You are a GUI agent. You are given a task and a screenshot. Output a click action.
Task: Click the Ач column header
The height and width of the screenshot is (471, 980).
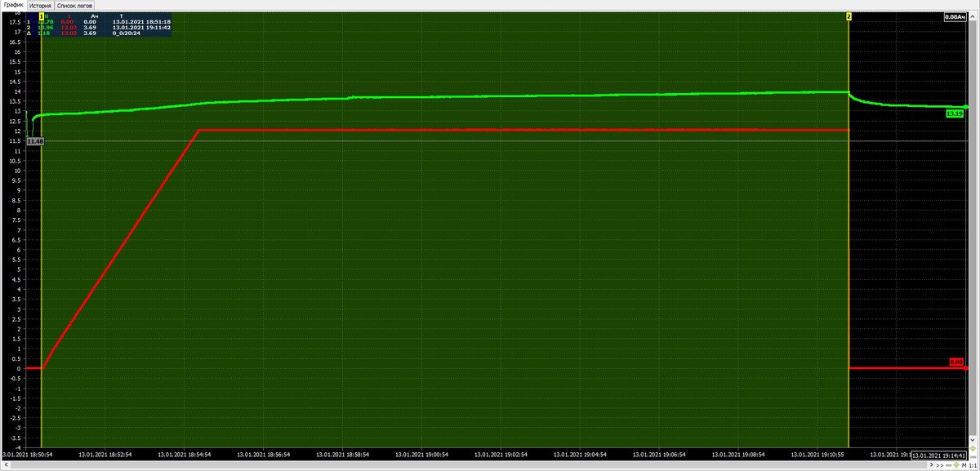click(x=95, y=16)
